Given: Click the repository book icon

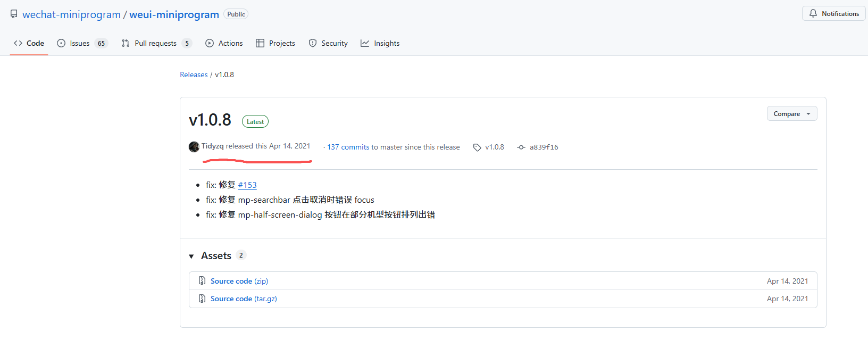Looking at the screenshot, I should (14, 14).
